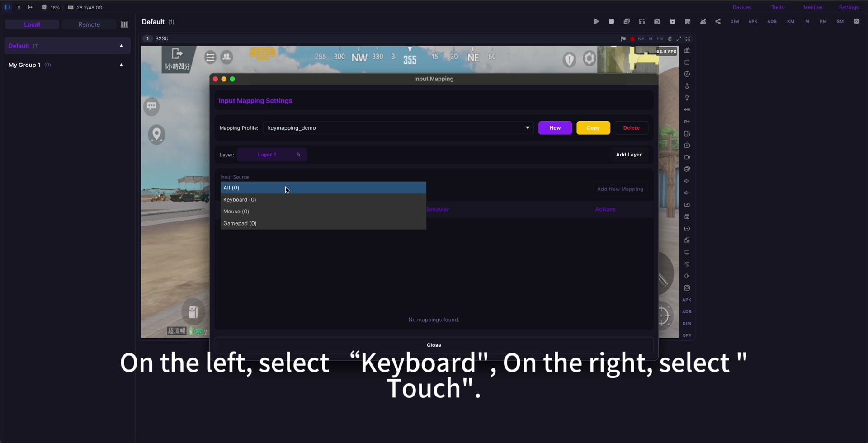The image size is (868, 443).
Task: Select Gamepad (0) in Input Source list
Action: tap(323, 223)
